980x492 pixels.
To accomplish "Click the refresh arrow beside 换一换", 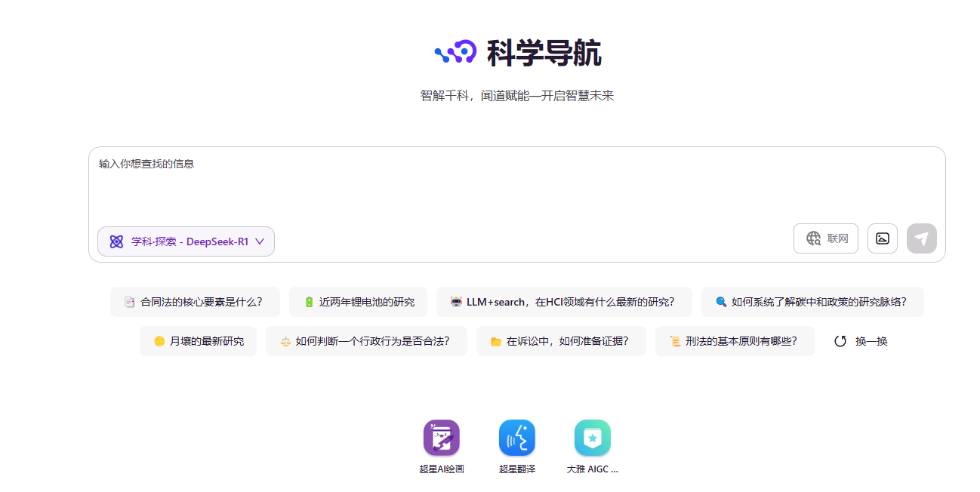I will (840, 341).
